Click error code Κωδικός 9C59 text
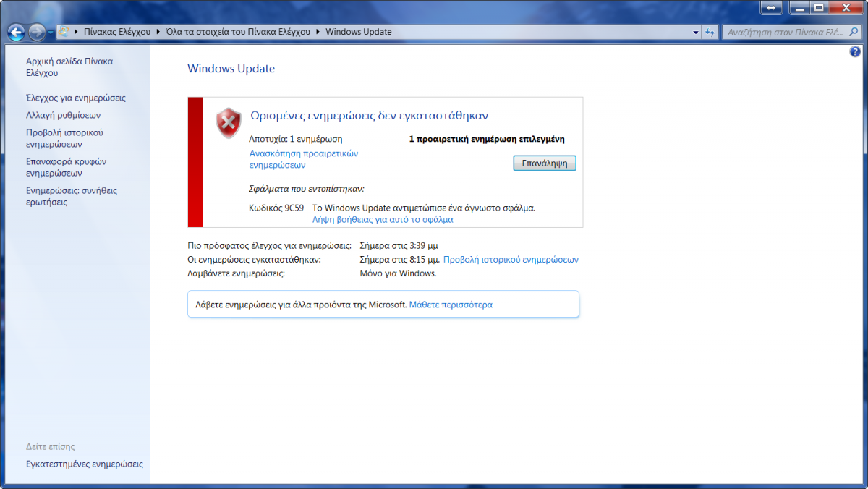 [276, 208]
